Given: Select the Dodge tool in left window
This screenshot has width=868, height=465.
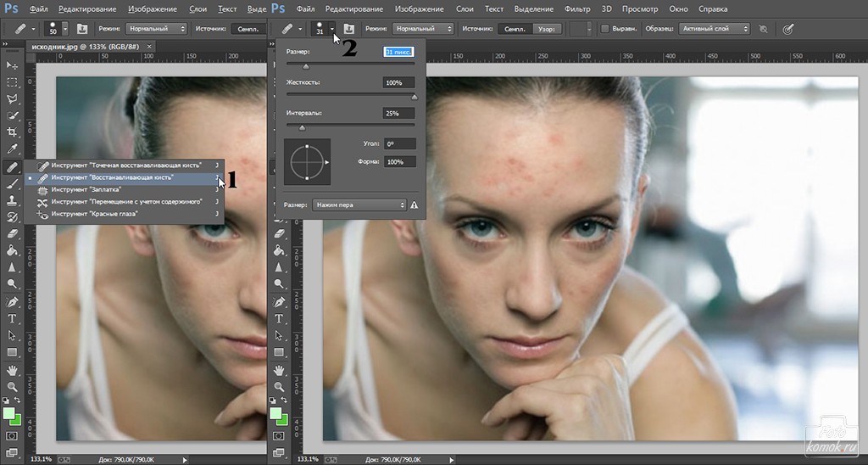Looking at the screenshot, I should [12, 283].
